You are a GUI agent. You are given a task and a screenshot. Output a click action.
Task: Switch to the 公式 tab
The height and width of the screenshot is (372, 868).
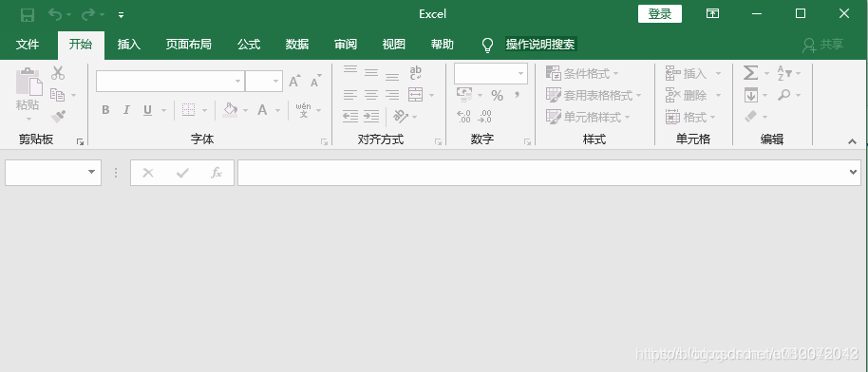(x=249, y=45)
